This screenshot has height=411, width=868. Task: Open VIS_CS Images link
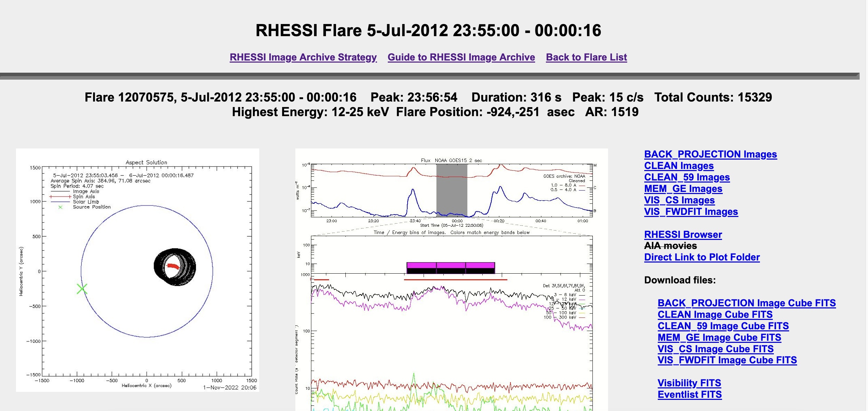click(x=679, y=200)
